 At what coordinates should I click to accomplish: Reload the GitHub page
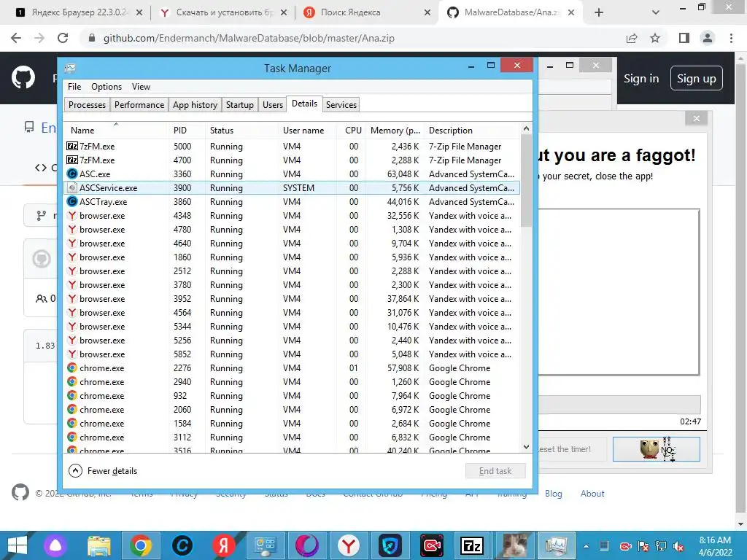pyautogui.click(x=63, y=38)
